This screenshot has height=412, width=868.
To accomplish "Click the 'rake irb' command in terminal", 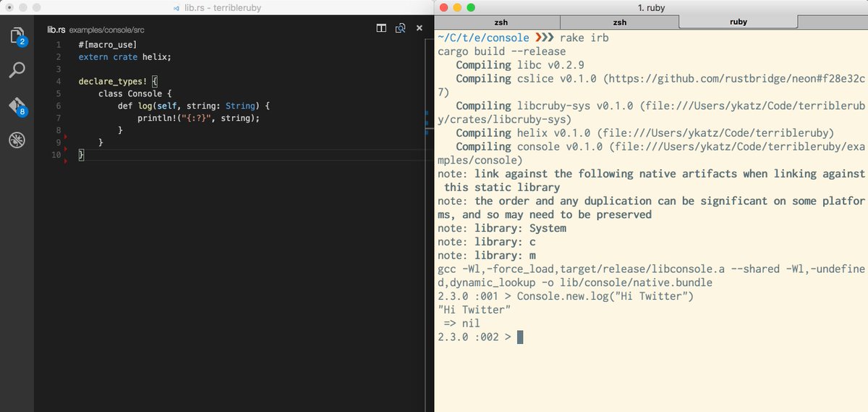I will pyautogui.click(x=584, y=38).
